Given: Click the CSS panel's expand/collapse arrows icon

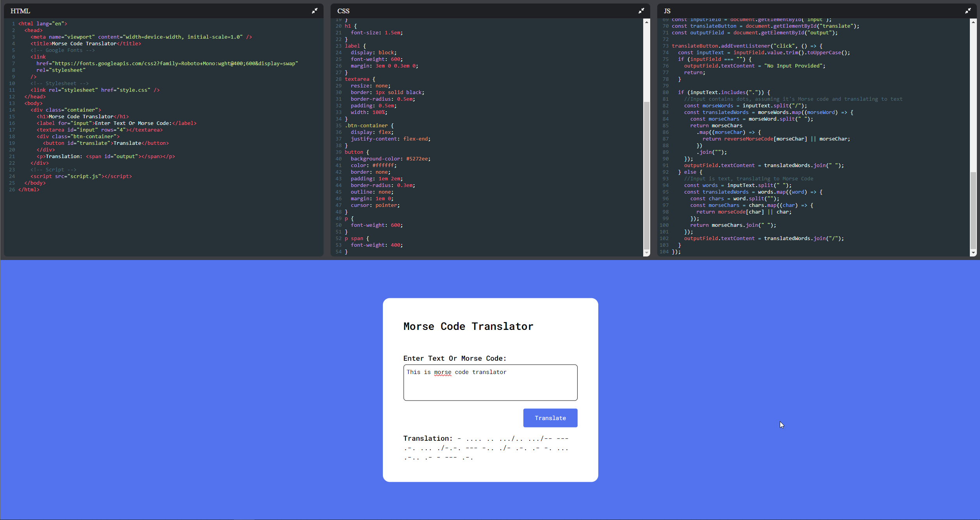Looking at the screenshot, I should click(641, 11).
